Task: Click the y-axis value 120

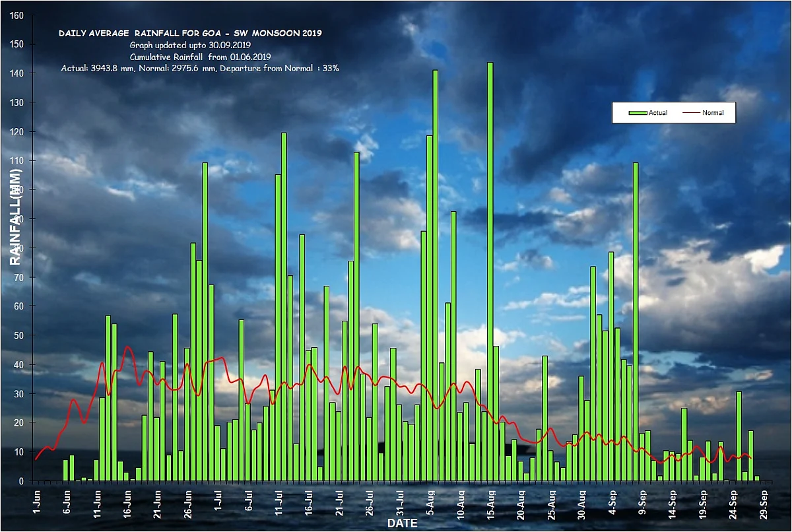Action: pyautogui.click(x=16, y=131)
